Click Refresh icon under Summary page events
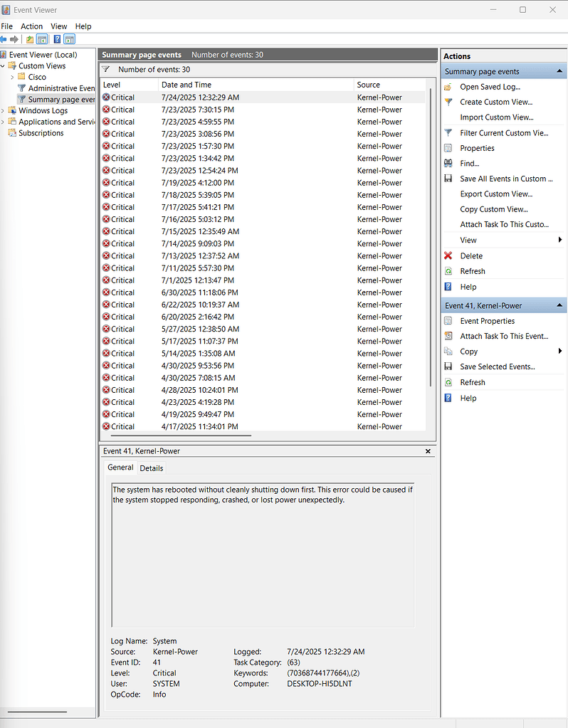Screen dimensions: 568x728 448,271
